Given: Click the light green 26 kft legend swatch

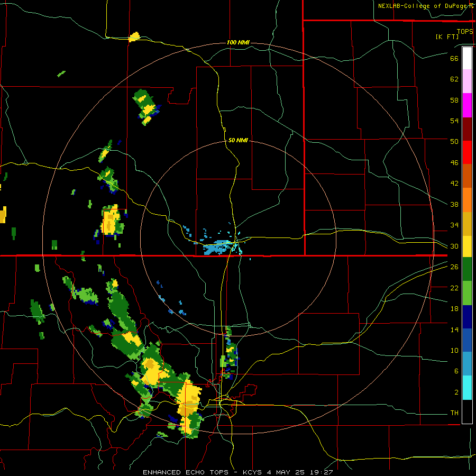Looking at the screenshot, I should pyautogui.click(x=467, y=293).
